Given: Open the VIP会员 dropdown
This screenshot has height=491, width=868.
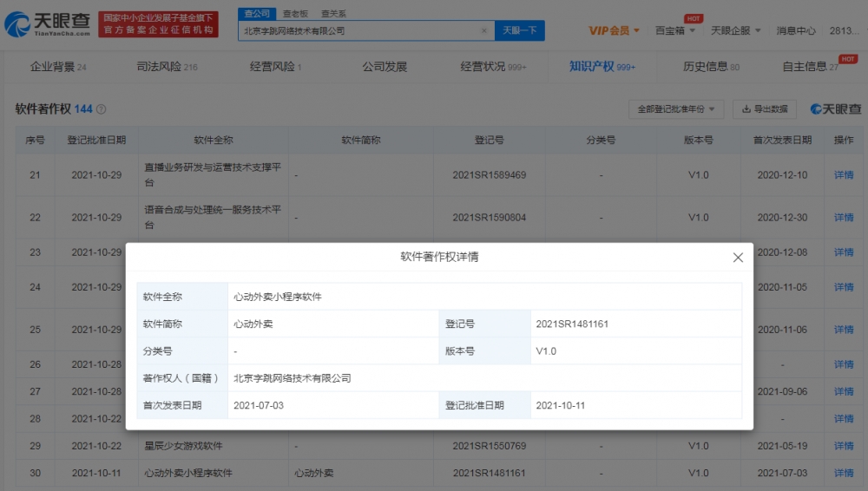Looking at the screenshot, I should click(x=614, y=30).
